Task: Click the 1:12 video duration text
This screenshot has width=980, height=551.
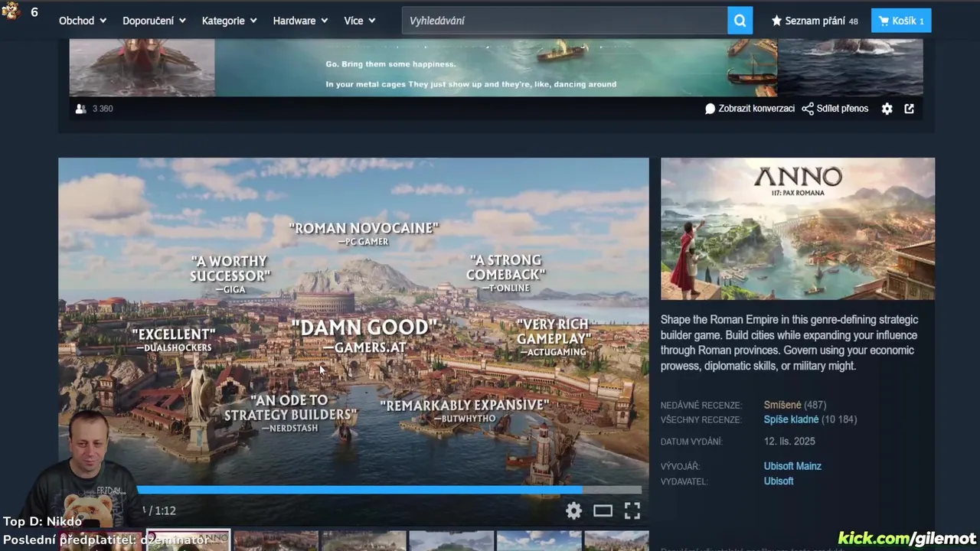Action: click(x=165, y=510)
